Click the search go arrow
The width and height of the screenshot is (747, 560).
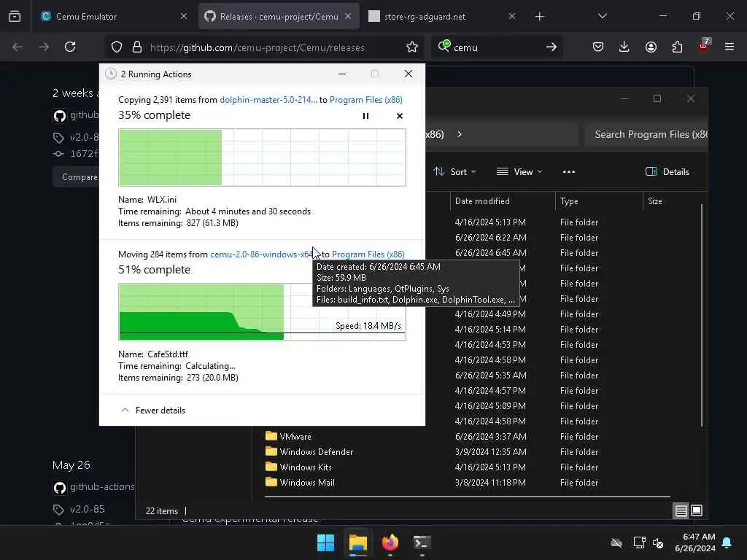[x=551, y=47]
